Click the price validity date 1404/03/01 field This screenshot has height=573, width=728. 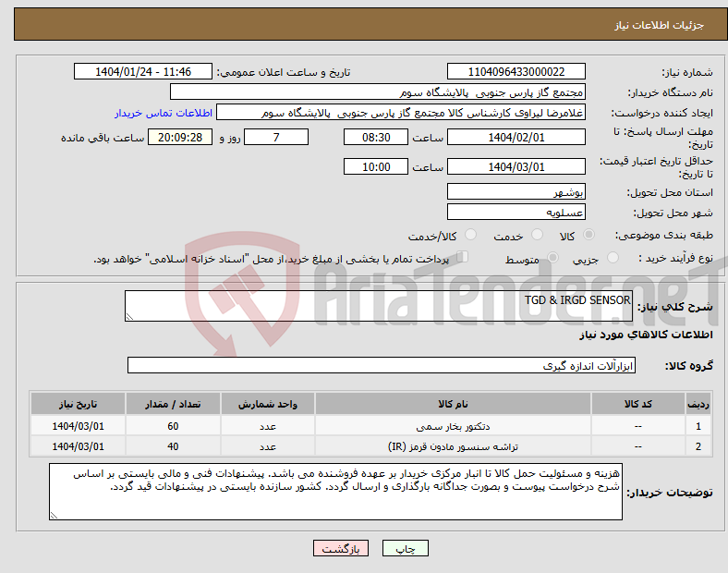coord(516,166)
